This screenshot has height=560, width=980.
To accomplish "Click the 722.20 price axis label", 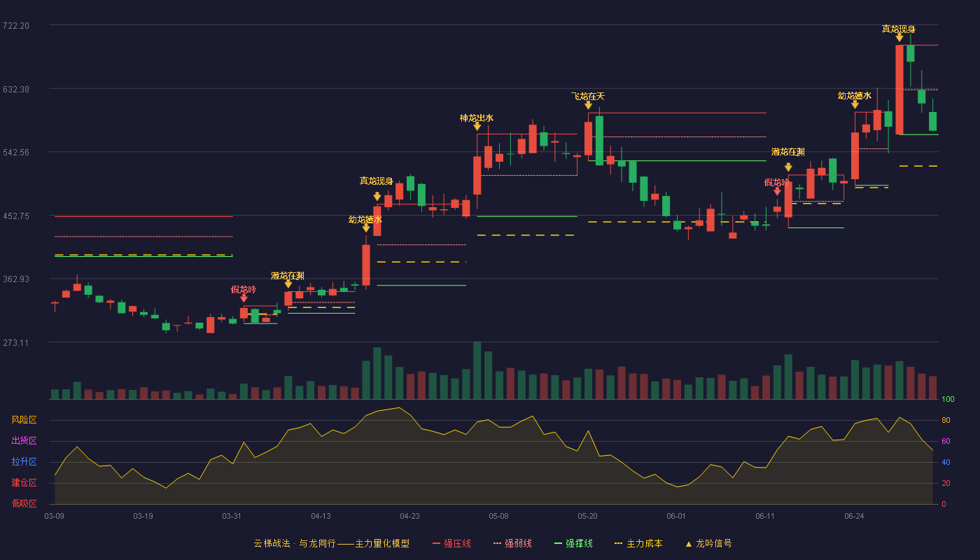I will [16, 26].
